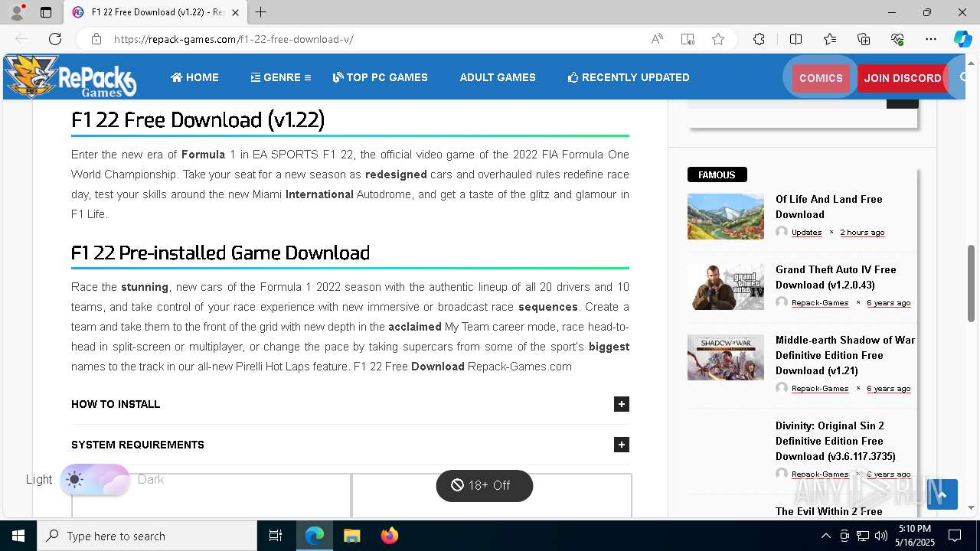Viewport: 980px width, 551px height.
Task: Open Middle-earth Shadow of War download link
Action: click(845, 355)
